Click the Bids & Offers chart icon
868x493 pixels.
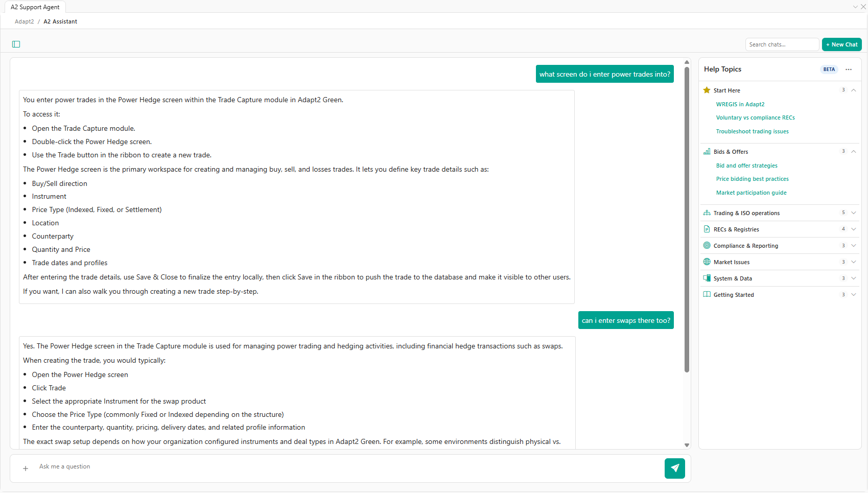click(x=707, y=152)
